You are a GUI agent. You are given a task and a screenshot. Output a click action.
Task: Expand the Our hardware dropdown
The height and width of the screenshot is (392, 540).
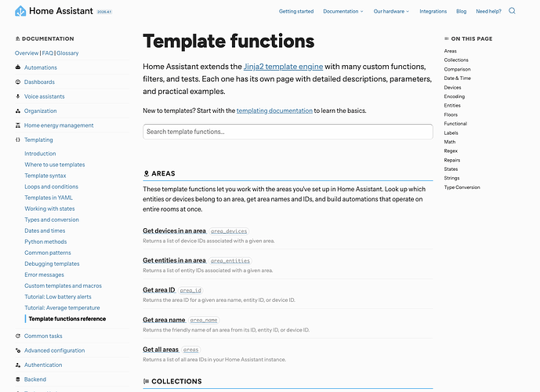pyautogui.click(x=391, y=12)
